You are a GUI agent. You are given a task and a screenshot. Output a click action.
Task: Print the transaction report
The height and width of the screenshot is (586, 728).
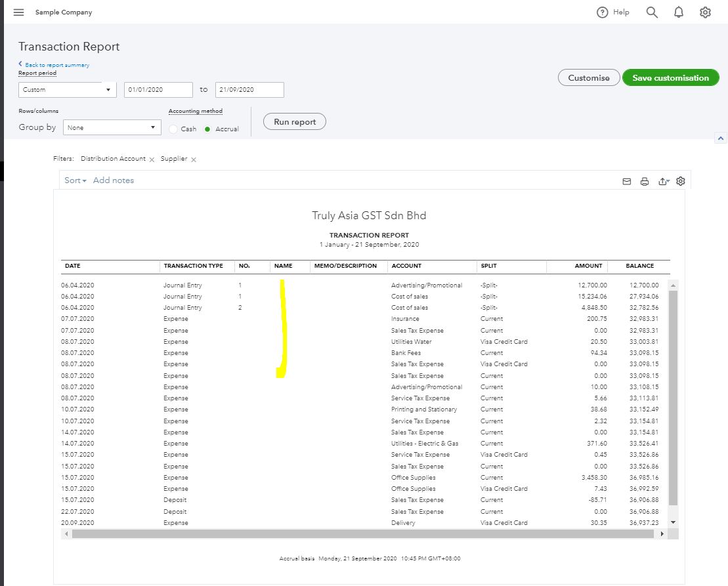(x=645, y=182)
